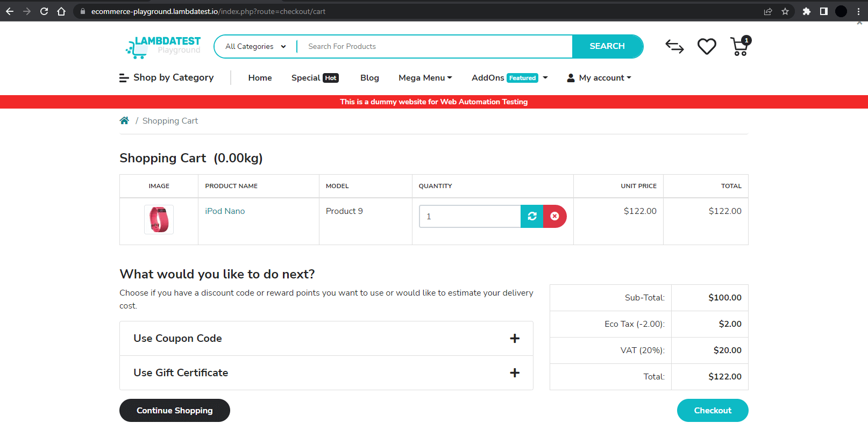This screenshot has width=868, height=430.
Task: Click the browser forward arrow
Action: 27,11
